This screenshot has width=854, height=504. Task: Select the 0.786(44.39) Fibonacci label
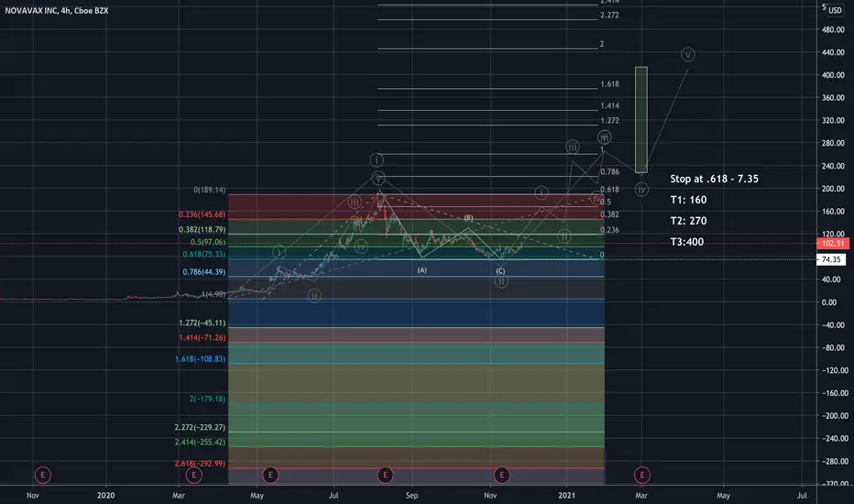pyautogui.click(x=204, y=272)
